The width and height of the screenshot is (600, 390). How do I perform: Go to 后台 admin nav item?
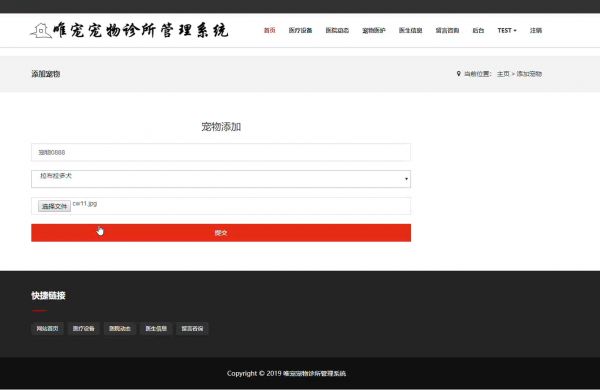coord(478,30)
